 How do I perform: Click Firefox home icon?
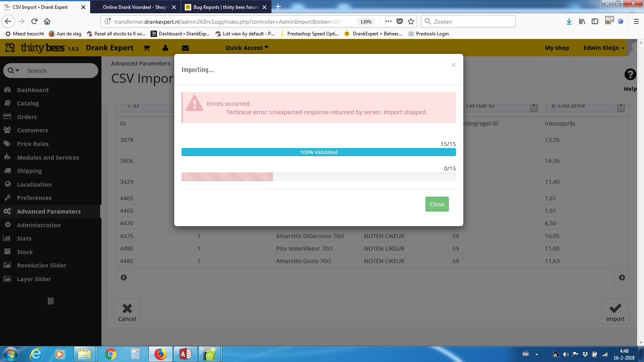(x=47, y=21)
